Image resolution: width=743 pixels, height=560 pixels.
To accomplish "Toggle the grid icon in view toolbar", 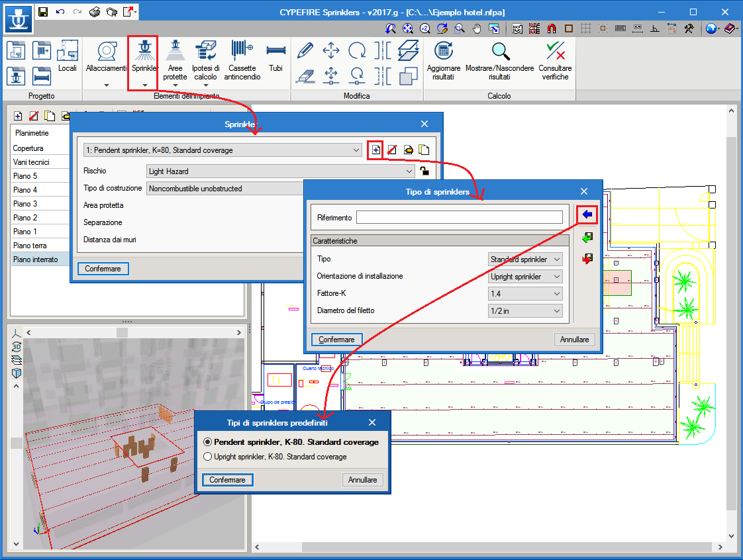I will coord(586,28).
